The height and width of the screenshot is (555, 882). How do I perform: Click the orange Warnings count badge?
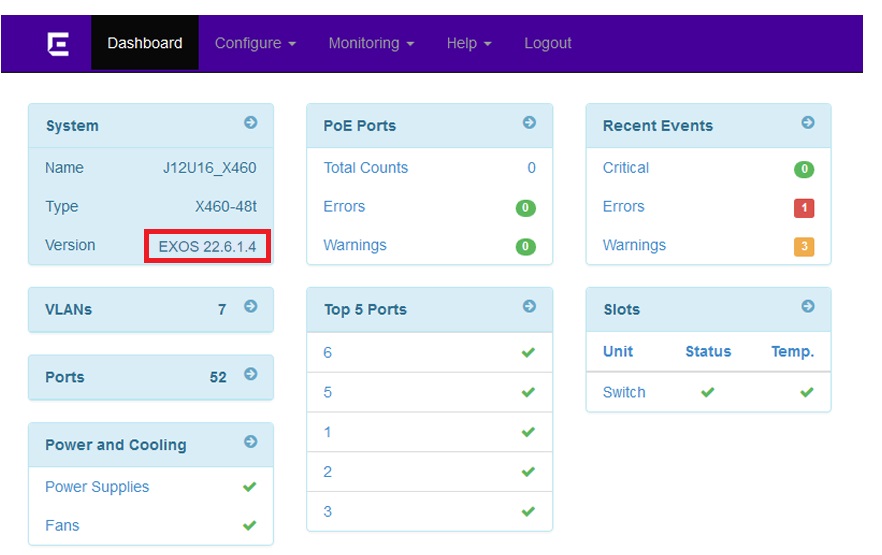click(804, 246)
